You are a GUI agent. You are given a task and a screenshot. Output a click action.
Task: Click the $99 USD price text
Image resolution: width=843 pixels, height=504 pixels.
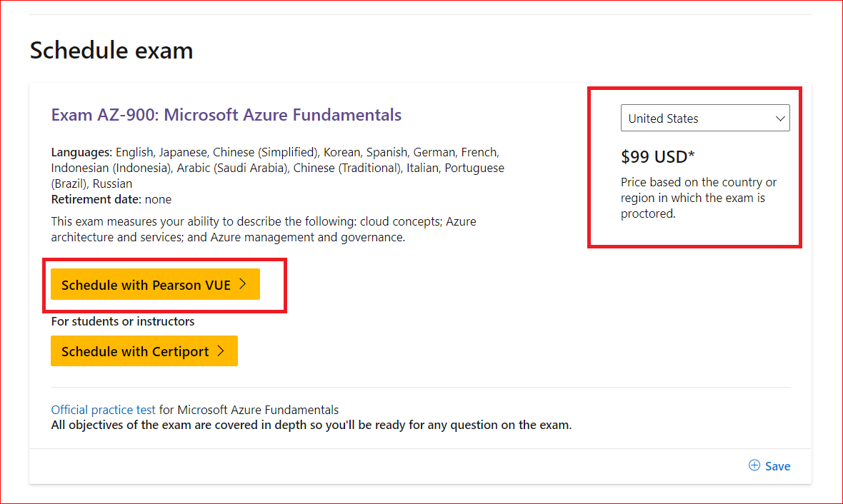pos(654,156)
